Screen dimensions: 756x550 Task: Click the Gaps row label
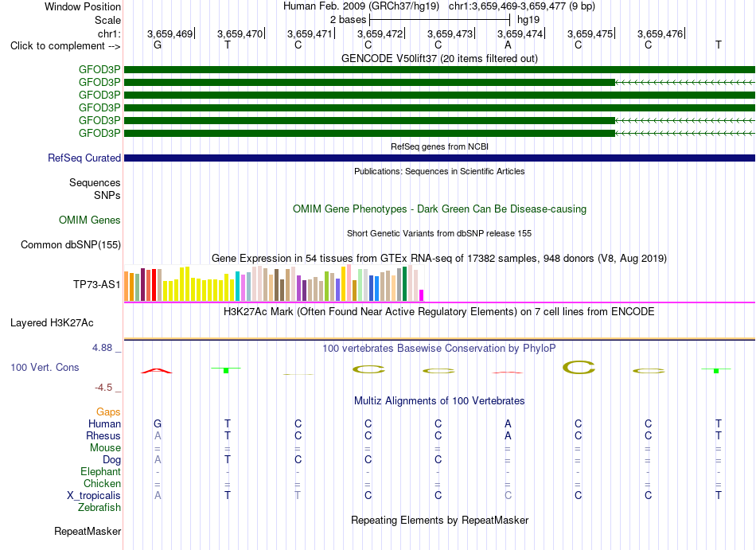pos(108,412)
